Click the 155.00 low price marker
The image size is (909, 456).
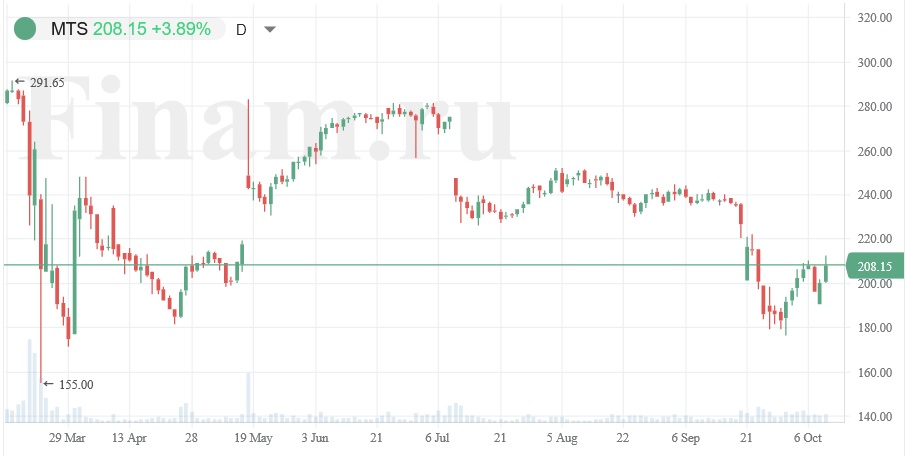[73, 384]
